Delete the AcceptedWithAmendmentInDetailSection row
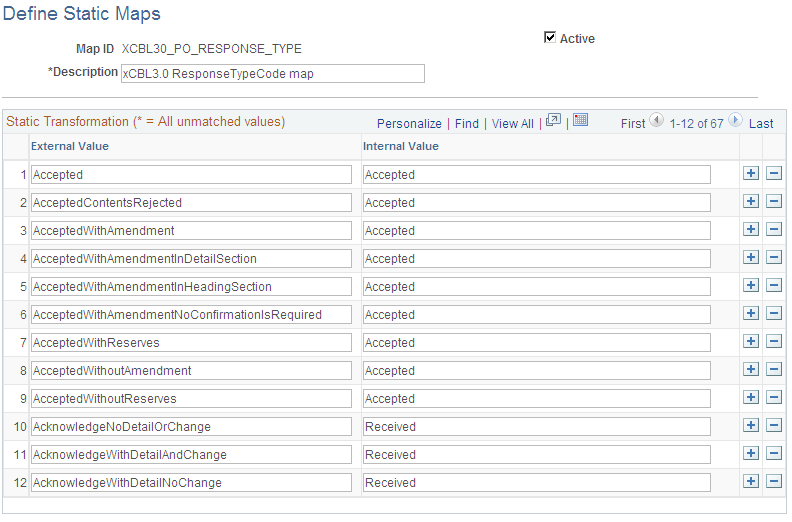This screenshot has width=792, height=522. click(774, 257)
